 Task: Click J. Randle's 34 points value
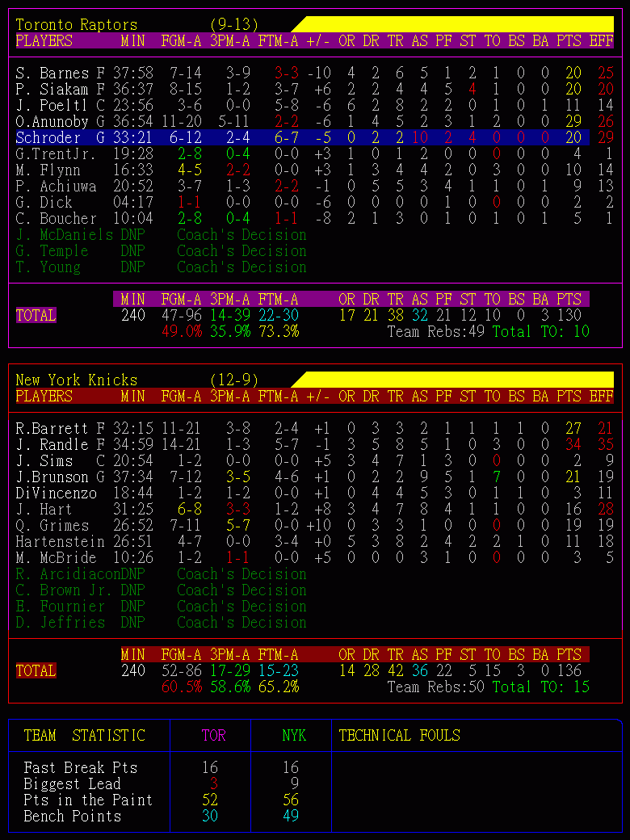(x=573, y=445)
